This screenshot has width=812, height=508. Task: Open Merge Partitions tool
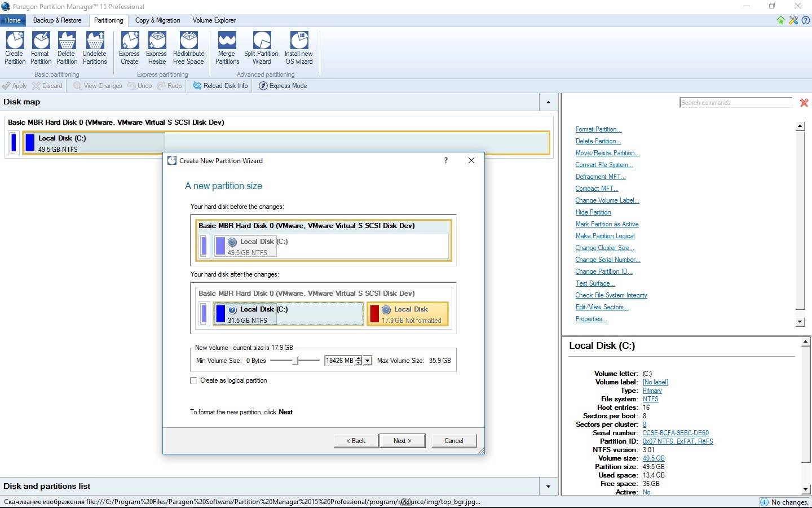click(227, 47)
